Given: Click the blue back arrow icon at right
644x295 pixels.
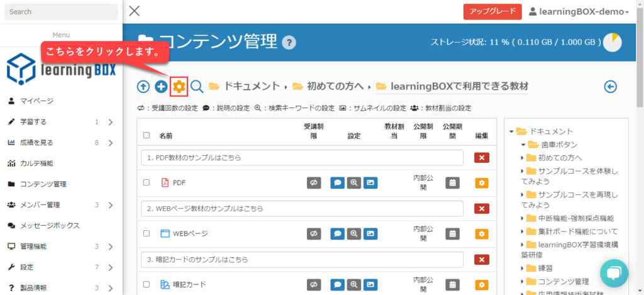Looking at the screenshot, I should pos(610,87).
